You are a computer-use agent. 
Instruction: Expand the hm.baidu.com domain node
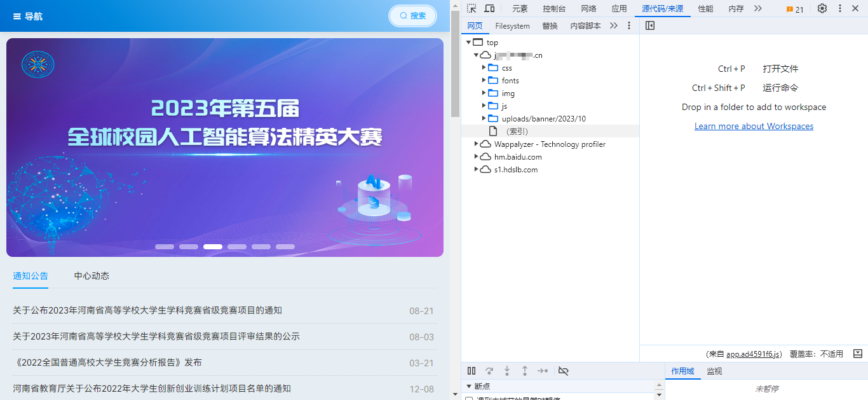click(477, 156)
